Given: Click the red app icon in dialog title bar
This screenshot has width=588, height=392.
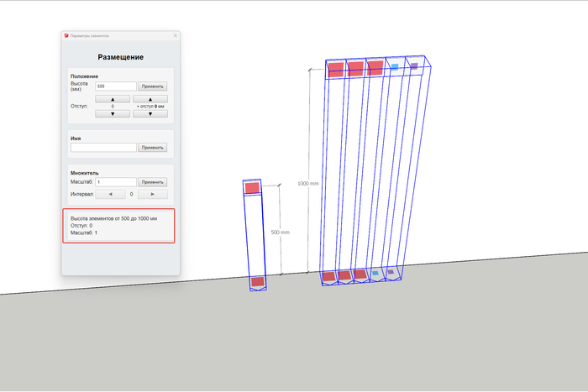Looking at the screenshot, I should 66,36.
